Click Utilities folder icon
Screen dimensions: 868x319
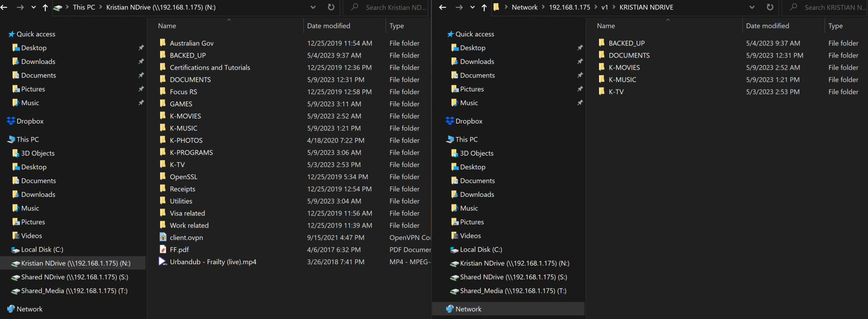[x=163, y=200]
